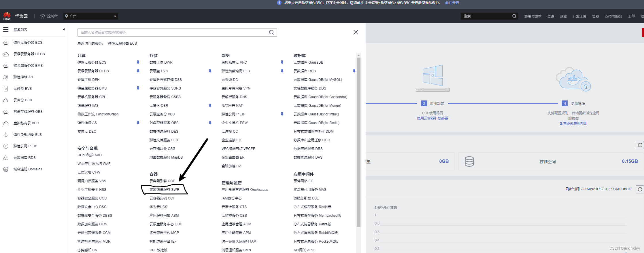Click the Huawei Cloud logo
This screenshot has width=644, height=253.
(x=7, y=16)
